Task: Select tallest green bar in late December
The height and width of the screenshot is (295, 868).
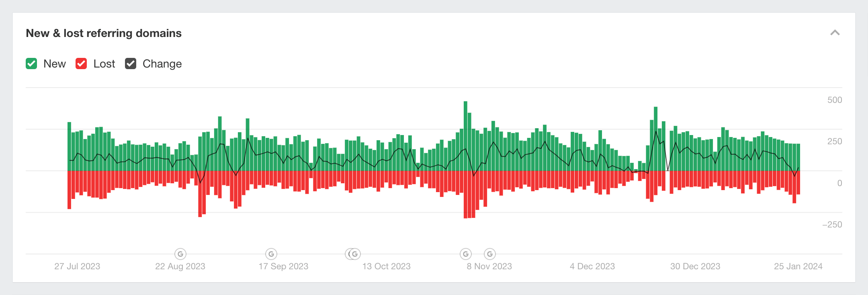Action: [655, 139]
